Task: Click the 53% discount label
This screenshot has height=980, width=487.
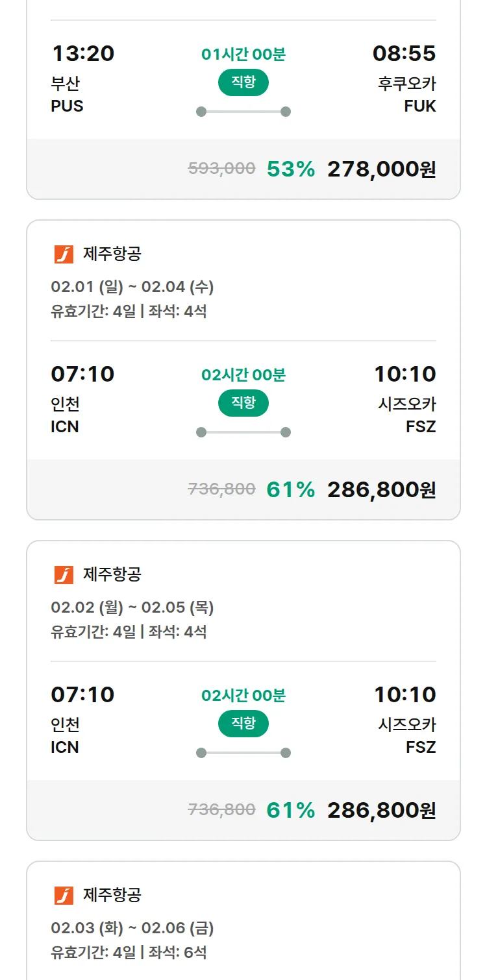Action: (290, 169)
